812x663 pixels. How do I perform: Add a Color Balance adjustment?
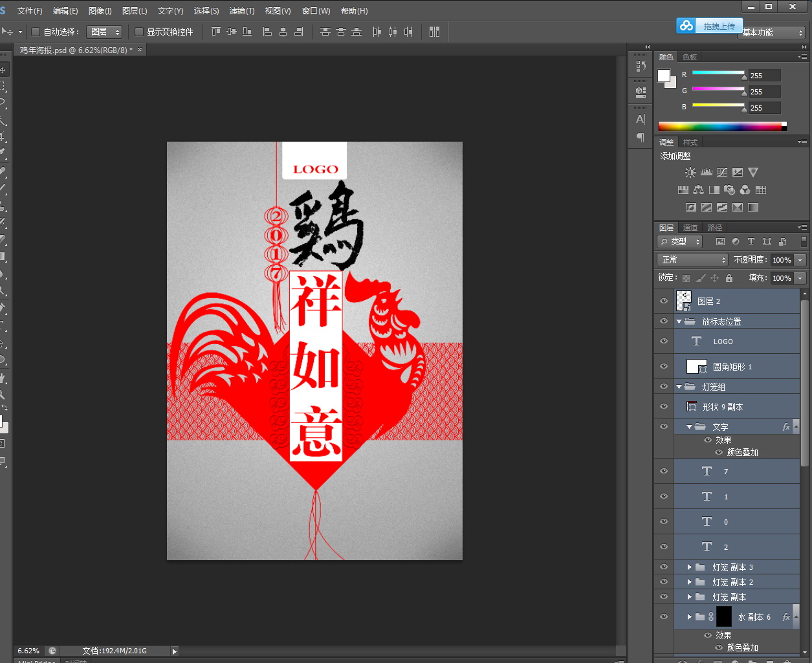[x=698, y=190]
